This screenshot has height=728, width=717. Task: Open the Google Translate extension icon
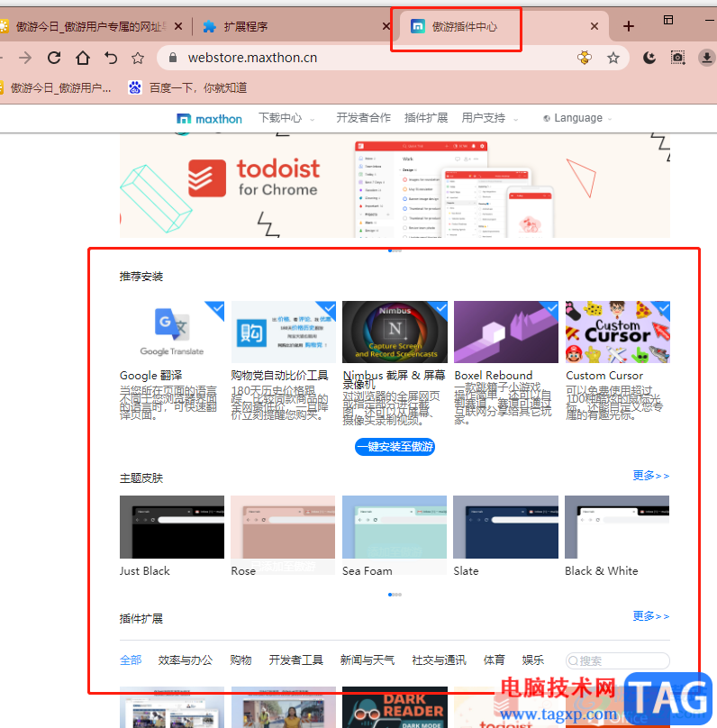coord(172,332)
